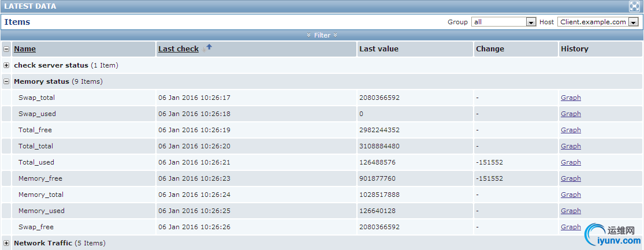Open Graph link for Total_free
This screenshot has height=250, width=644.
[x=571, y=130]
